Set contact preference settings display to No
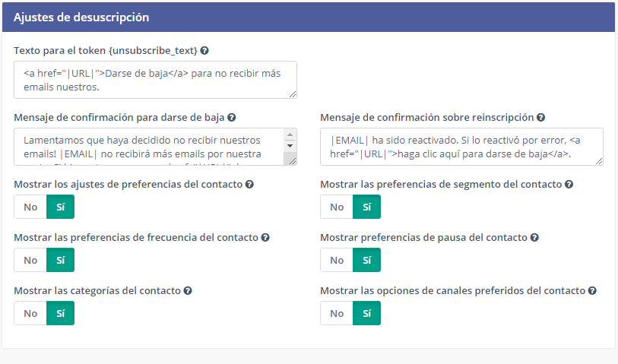The width and height of the screenshot is (618, 364). (x=30, y=207)
